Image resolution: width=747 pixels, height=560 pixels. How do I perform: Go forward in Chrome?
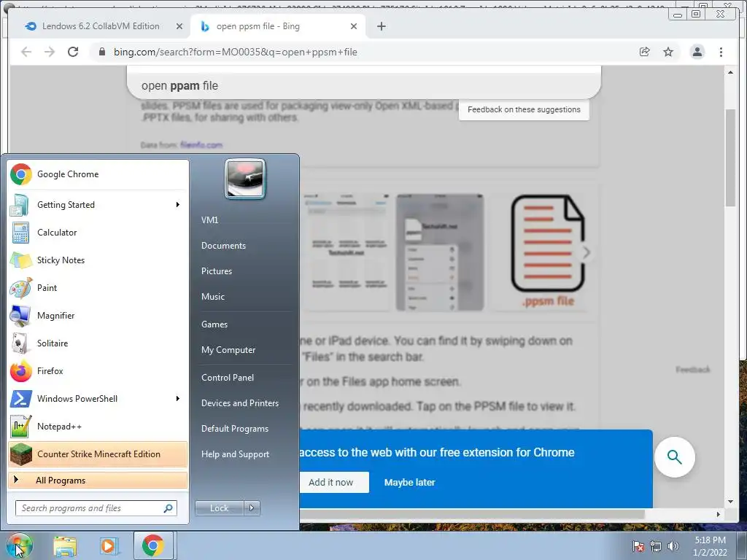coord(50,52)
